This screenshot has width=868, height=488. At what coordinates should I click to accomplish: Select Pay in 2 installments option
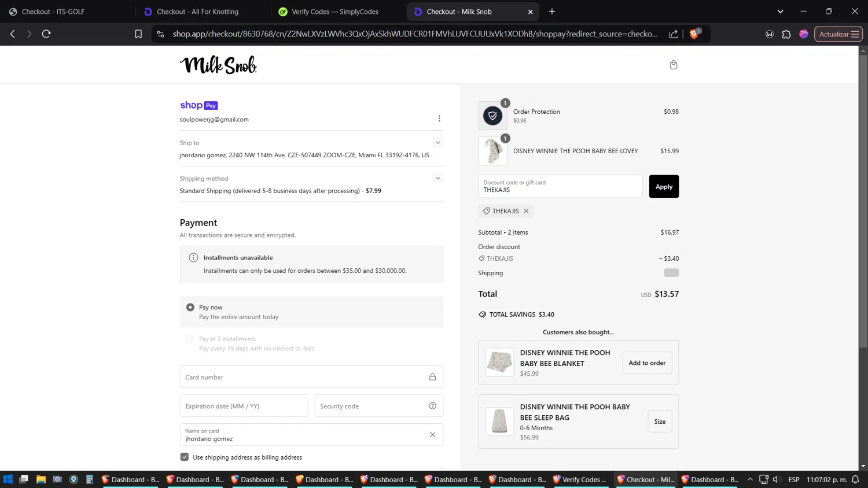190,339
